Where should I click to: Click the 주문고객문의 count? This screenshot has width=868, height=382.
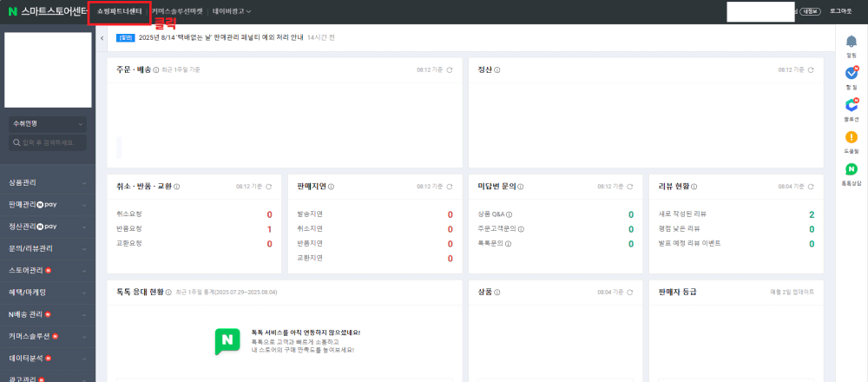click(x=631, y=229)
